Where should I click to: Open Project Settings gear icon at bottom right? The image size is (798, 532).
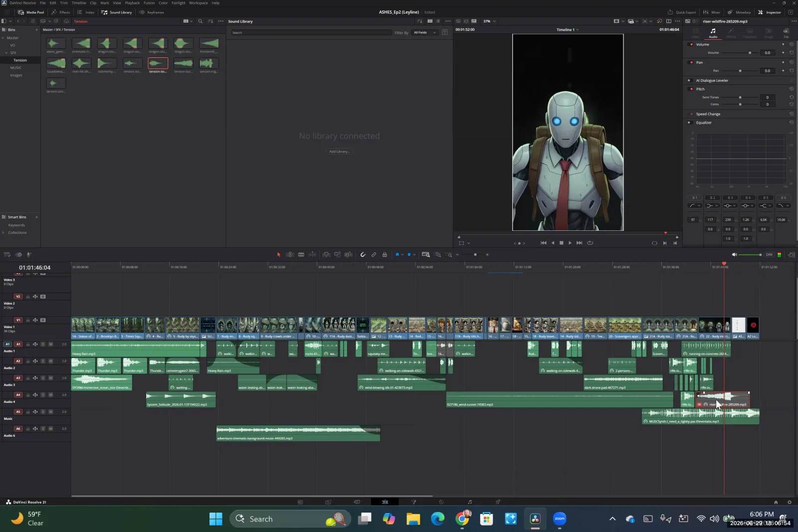tap(789, 502)
